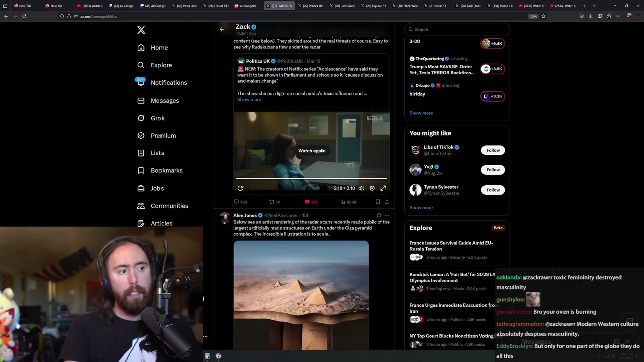Switch to the first New Tab

coord(24,6)
